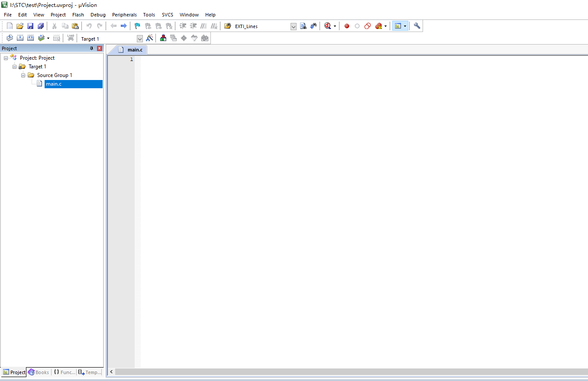Collapse the Project: Project tree node

pos(6,58)
